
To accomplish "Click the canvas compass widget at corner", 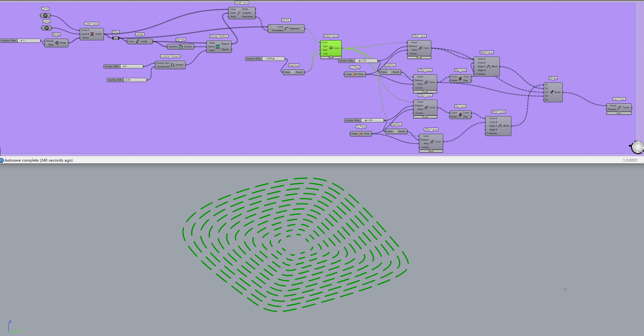I will click(x=637, y=147).
